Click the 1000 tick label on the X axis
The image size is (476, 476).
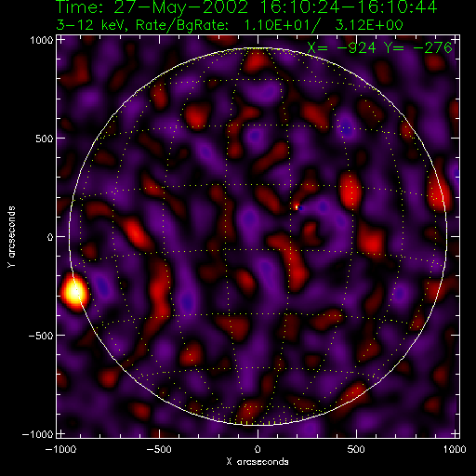(454, 449)
